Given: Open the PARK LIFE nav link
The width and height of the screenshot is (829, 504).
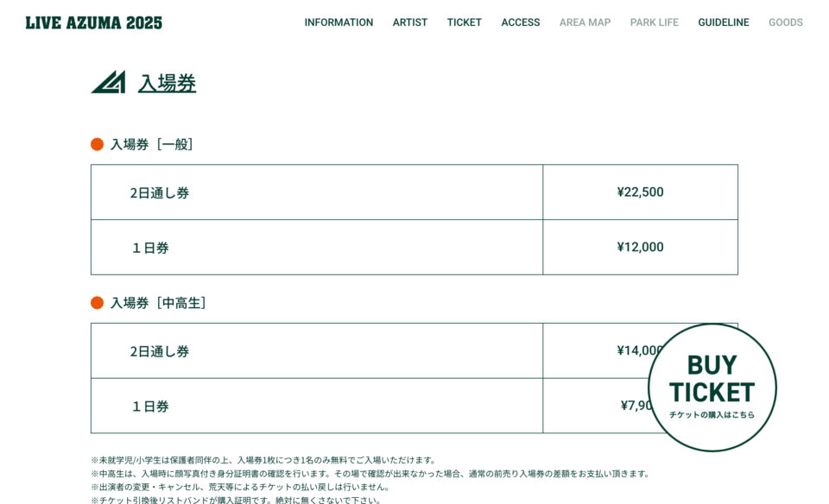Looking at the screenshot, I should tap(654, 22).
